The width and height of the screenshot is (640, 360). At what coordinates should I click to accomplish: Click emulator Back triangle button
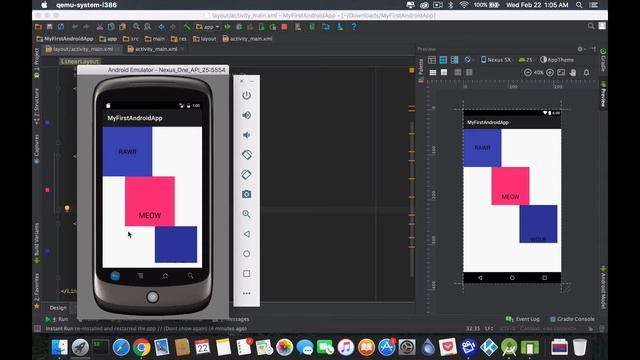pos(247,234)
